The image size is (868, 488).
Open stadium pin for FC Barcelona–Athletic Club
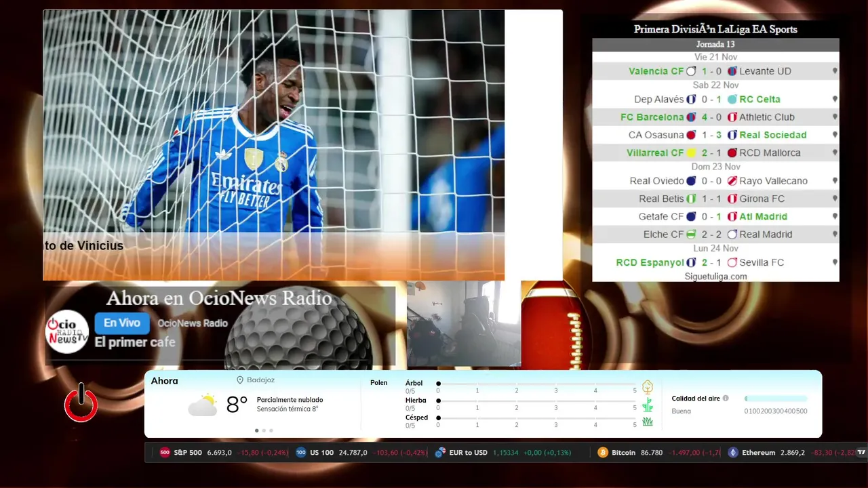835,117
